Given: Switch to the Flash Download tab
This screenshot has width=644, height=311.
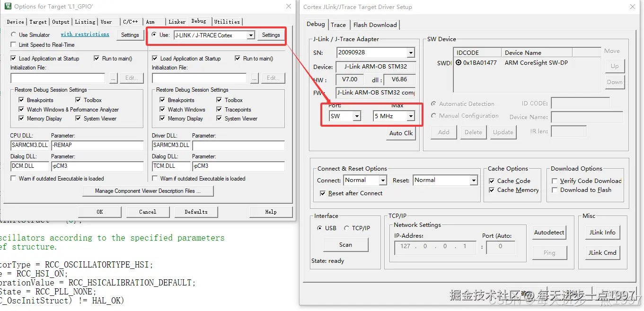Looking at the screenshot, I should click(375, 25).
